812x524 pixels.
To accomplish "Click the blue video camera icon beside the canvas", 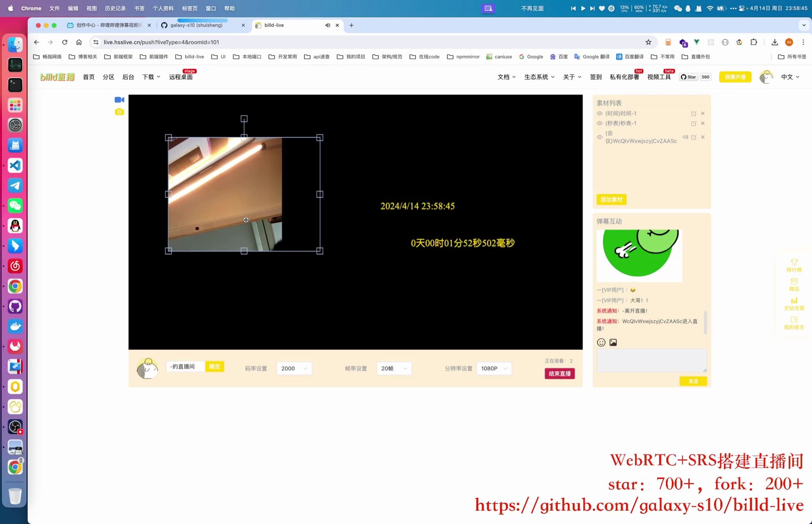I will 119,99.
